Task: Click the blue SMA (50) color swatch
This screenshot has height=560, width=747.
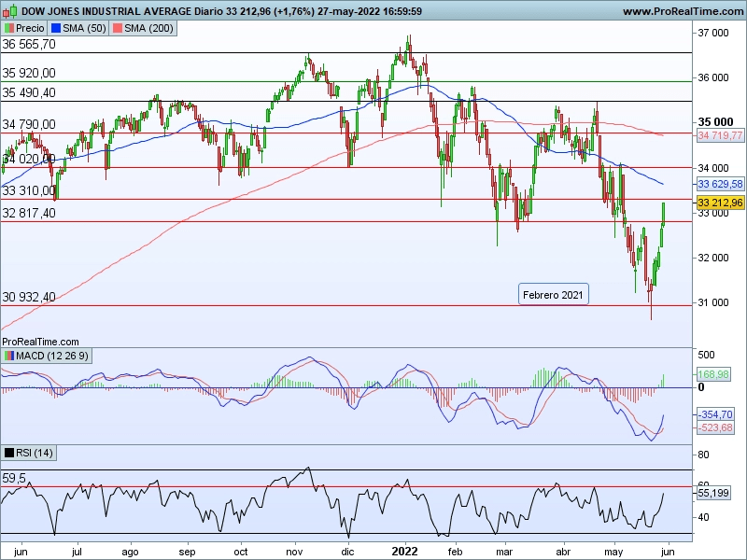Action: click(56, 28)
